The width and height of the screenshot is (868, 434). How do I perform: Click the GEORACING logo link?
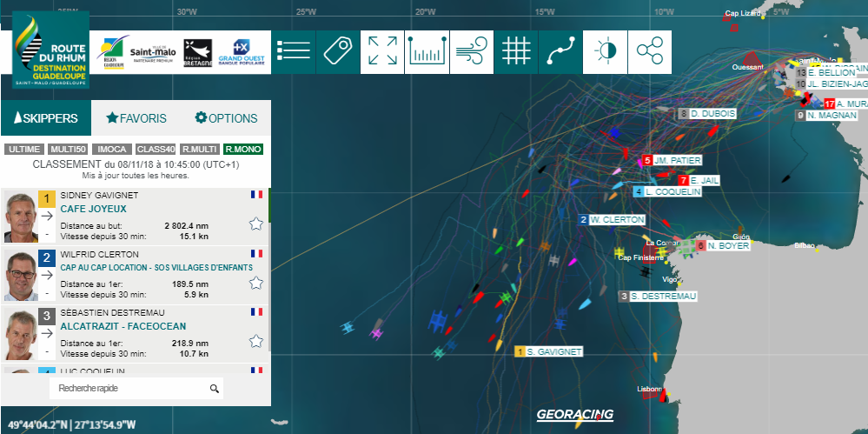coord(574,415)
